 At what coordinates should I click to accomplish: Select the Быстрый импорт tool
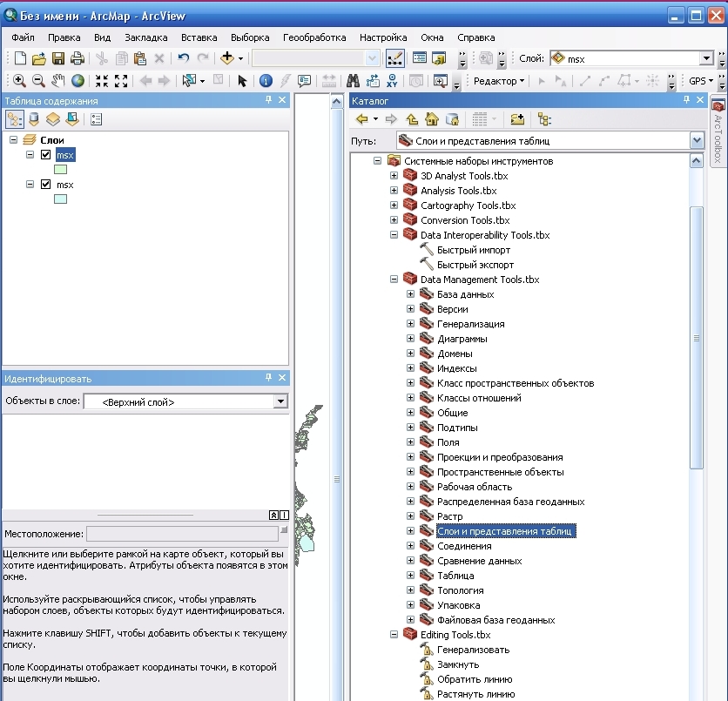coord(475,250)
